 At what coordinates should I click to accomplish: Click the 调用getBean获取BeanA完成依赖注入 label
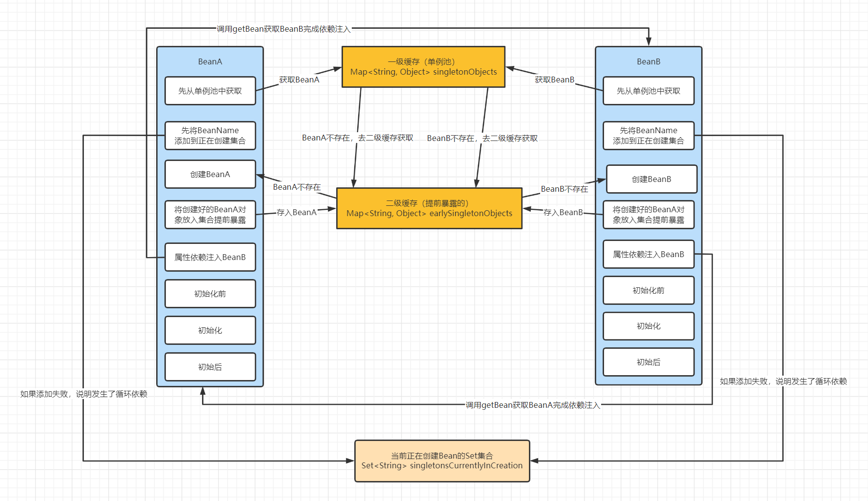click(x=532, y=405)
